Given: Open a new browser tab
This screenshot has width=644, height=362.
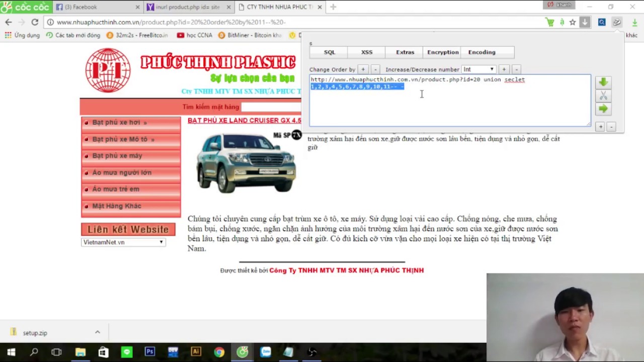Looking at the screenshot, I should click(x=333, y=7).
